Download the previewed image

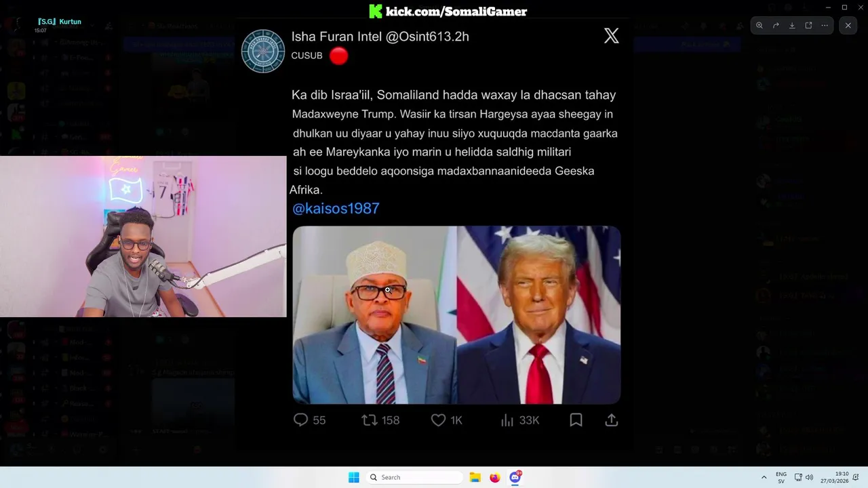point(792,26)
